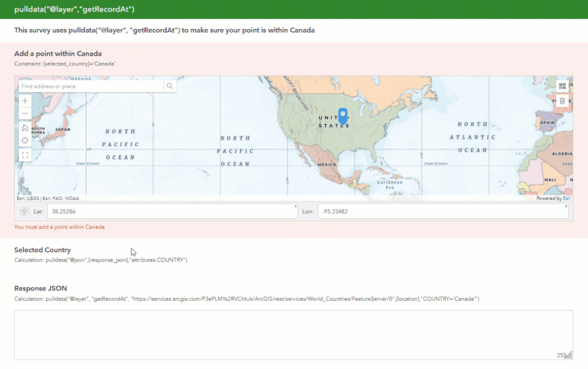Click the Selected Country heading
588x369 pixels.
[x=42, y=250]
